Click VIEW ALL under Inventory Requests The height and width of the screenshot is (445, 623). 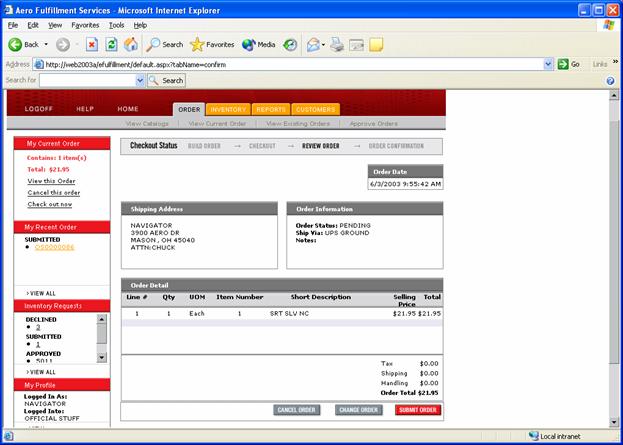click(41, 372)
